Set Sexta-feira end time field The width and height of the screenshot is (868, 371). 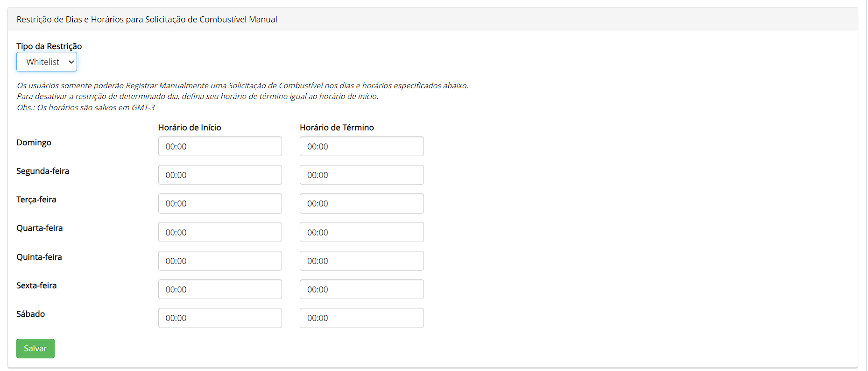(x=361, y=289)
